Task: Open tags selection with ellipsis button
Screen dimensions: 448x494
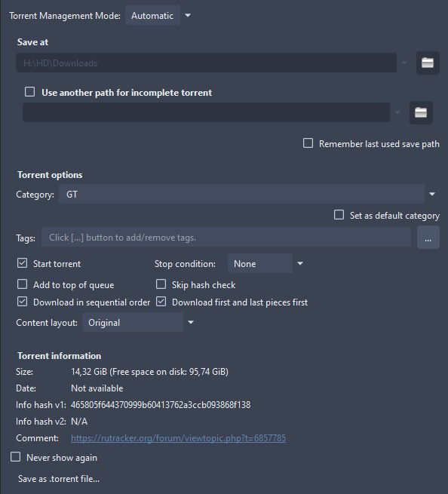Action: pos(428,238)
